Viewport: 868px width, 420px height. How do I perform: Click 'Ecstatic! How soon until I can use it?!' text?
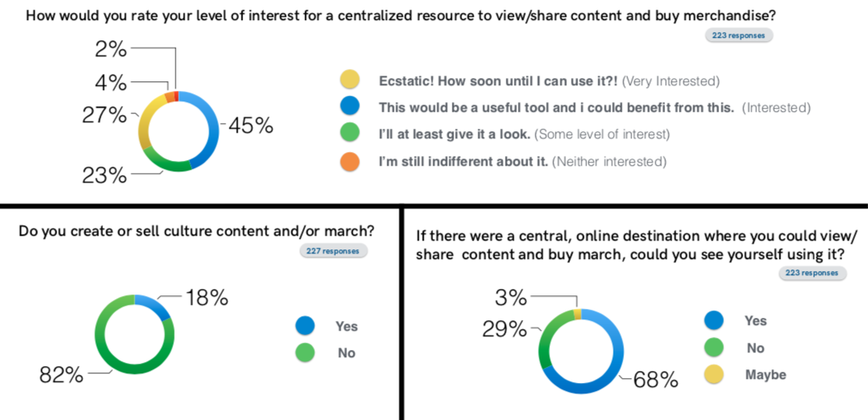click(x=498, y=80)
